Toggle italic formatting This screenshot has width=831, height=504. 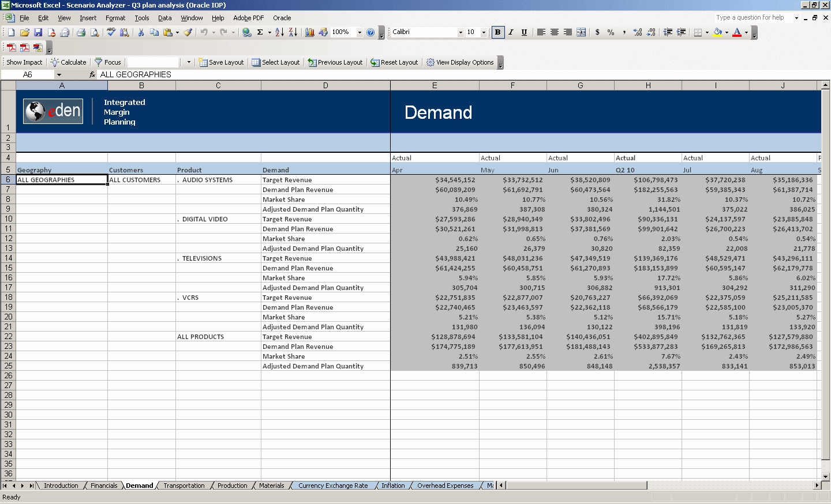click(510, 32)
